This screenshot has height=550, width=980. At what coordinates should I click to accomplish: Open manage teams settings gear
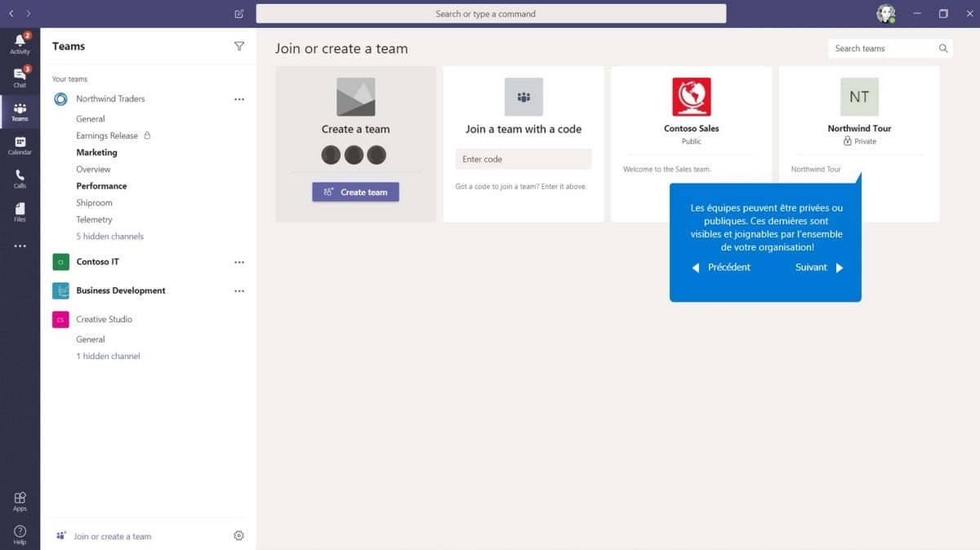click(x=238, y=535)
